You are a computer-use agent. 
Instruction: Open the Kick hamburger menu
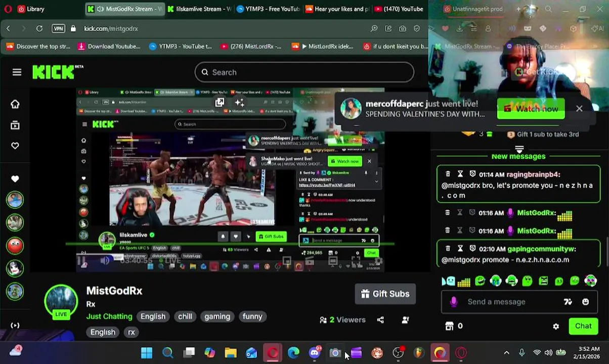coord(17,72)
